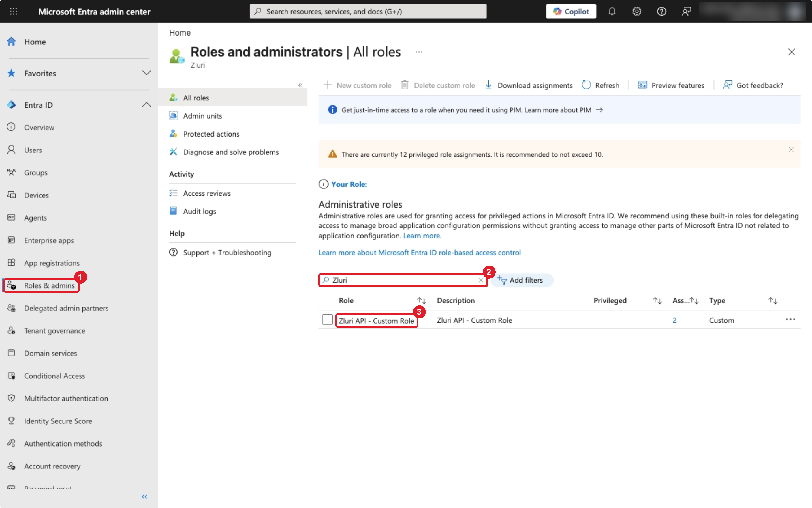Click Learn more about PIM arrow
This screenshot has width=812, height=508.
(x=599, y=110)
